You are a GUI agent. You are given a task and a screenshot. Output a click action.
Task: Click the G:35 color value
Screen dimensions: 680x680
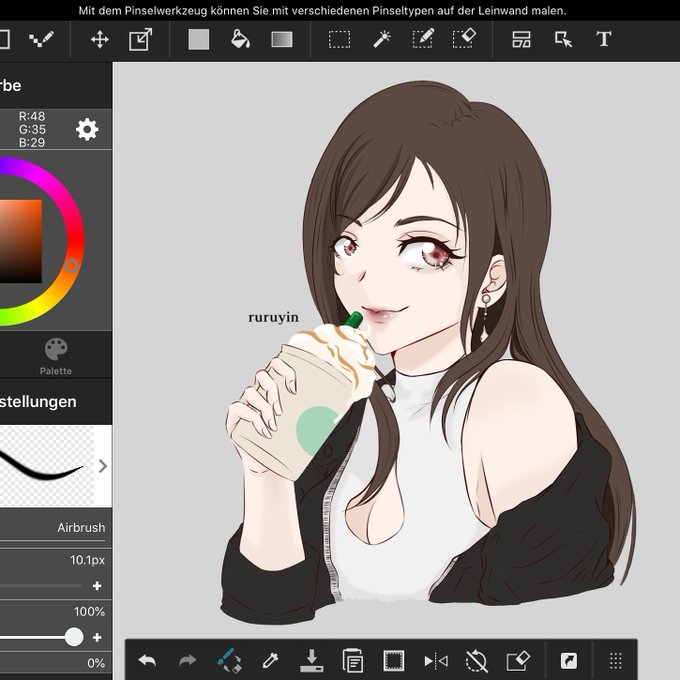[x=32, y=129]
